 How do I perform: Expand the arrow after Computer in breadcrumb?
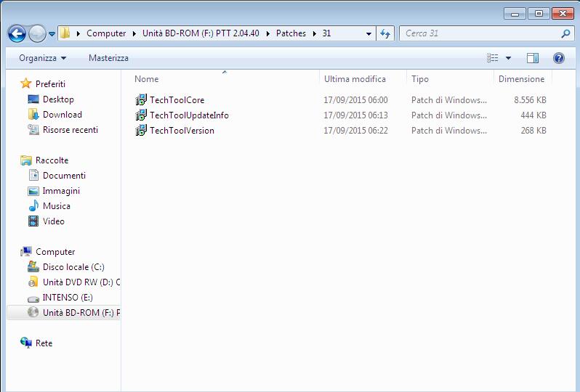pos(134,33)
